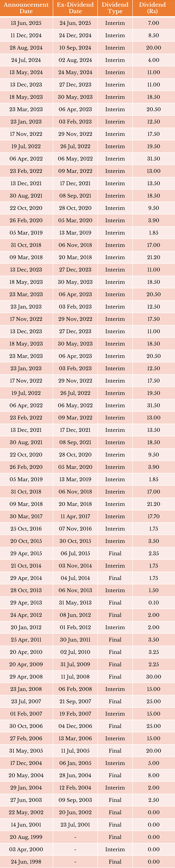Select the 20 Aug, 1999 announcement date
The width and height of the screenshot is (175, 868).
click(26, 837)
